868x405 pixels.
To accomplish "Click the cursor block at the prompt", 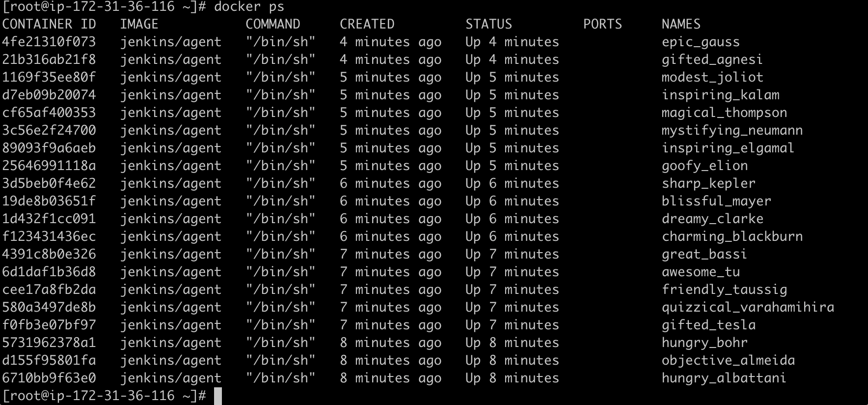I will pos(218,396).
